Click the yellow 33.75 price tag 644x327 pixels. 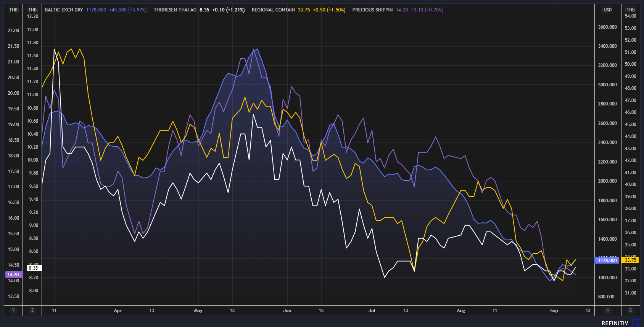[630, 260]
